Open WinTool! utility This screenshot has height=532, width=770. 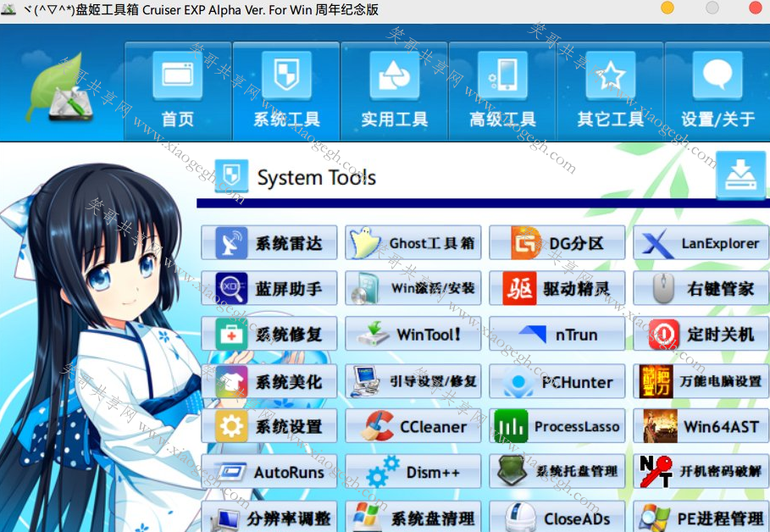[x=413, y=334]
